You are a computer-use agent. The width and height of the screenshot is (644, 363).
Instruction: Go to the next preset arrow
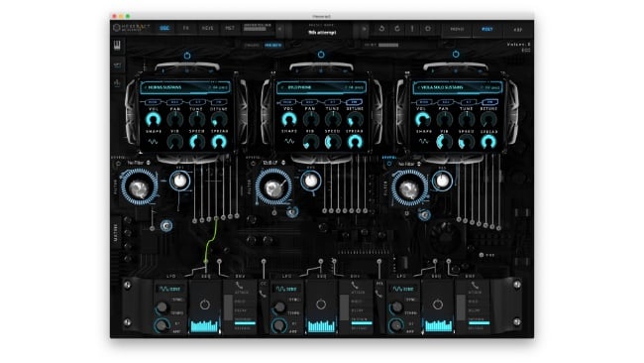point(364,29)
